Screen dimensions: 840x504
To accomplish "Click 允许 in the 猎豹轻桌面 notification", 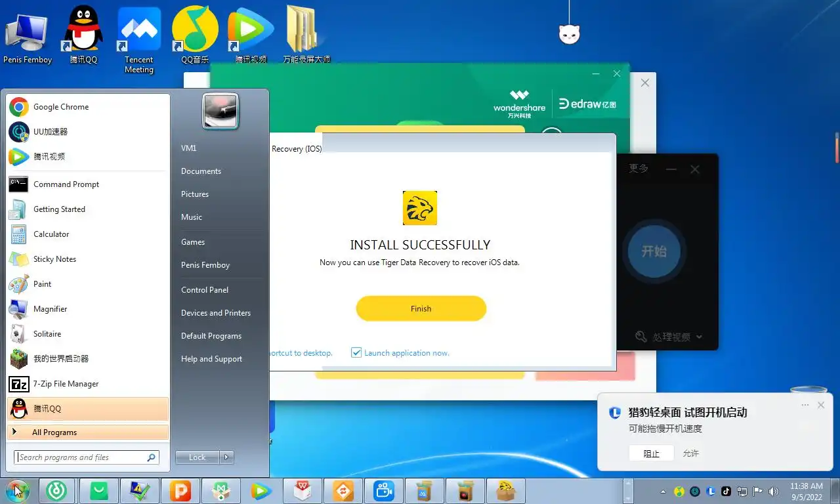I will (690, 453).
